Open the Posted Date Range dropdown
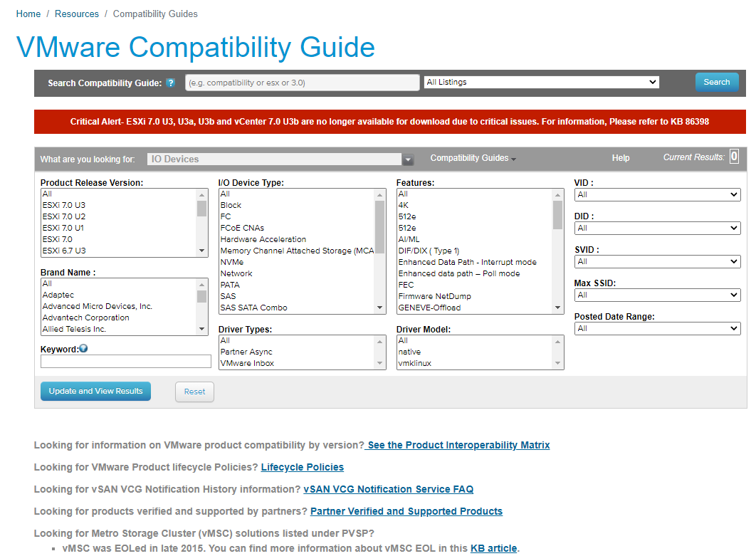Screen dimensions: 756x556 click(657, 328)
